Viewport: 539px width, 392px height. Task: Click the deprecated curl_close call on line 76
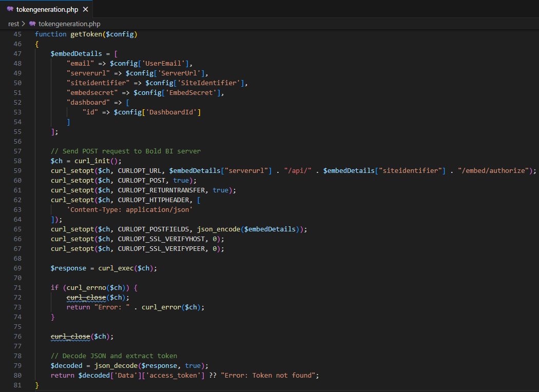click(70, 336)
